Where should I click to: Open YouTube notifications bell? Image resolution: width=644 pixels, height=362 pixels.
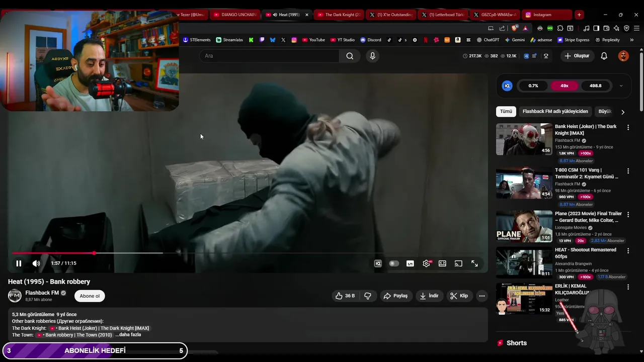click(604, 56)
